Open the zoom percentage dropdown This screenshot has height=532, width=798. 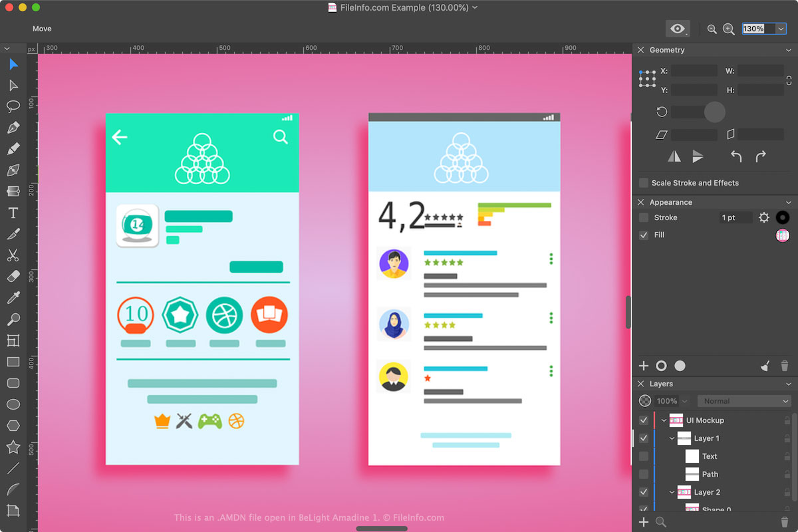click(x=781, y=29)
